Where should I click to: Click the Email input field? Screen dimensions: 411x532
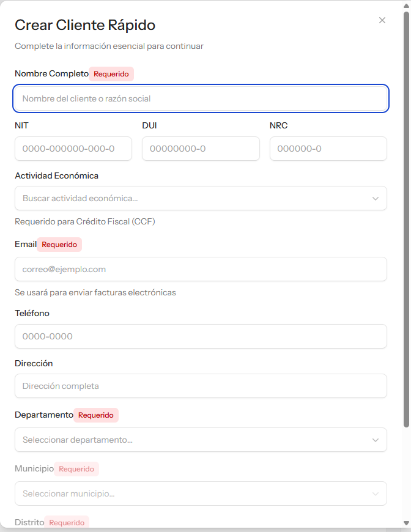click(201, 269)
